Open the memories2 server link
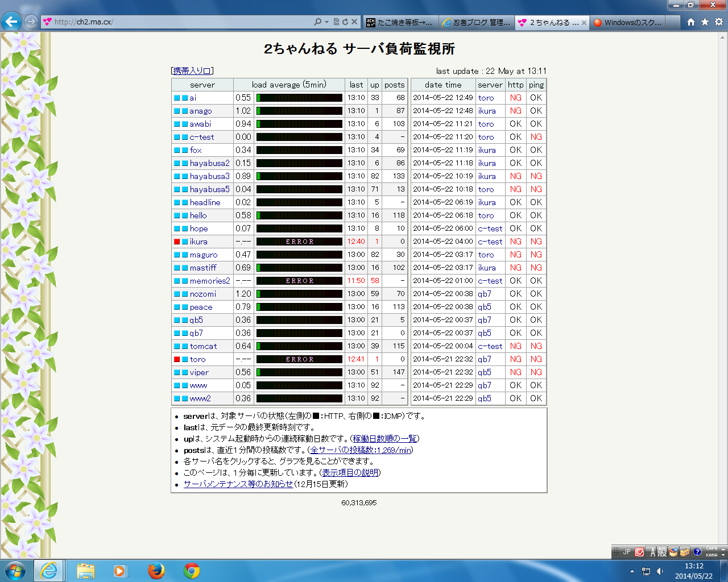This screenshot has height=582, width=728. 210,281
